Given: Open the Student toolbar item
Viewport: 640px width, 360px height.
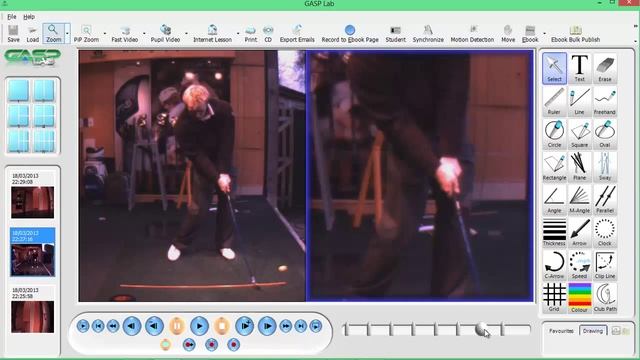Looking at the screenshot, I should [396, 33].
